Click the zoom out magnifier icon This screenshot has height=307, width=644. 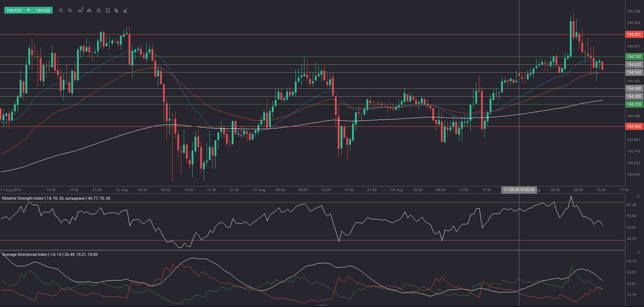coord(61,11)
